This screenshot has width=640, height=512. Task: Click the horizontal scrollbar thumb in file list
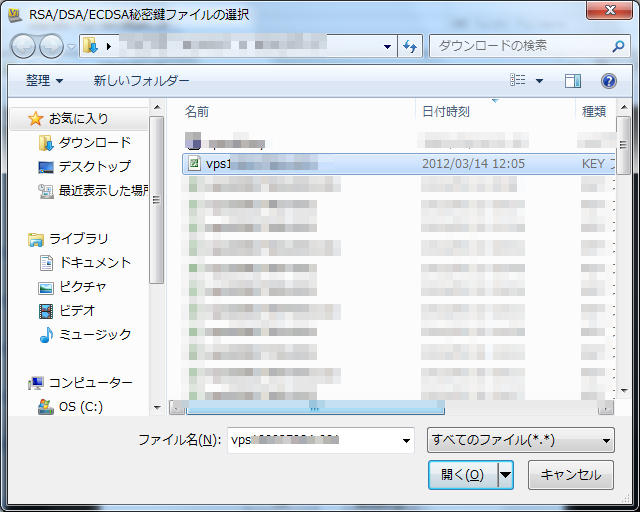click(315, 407)
